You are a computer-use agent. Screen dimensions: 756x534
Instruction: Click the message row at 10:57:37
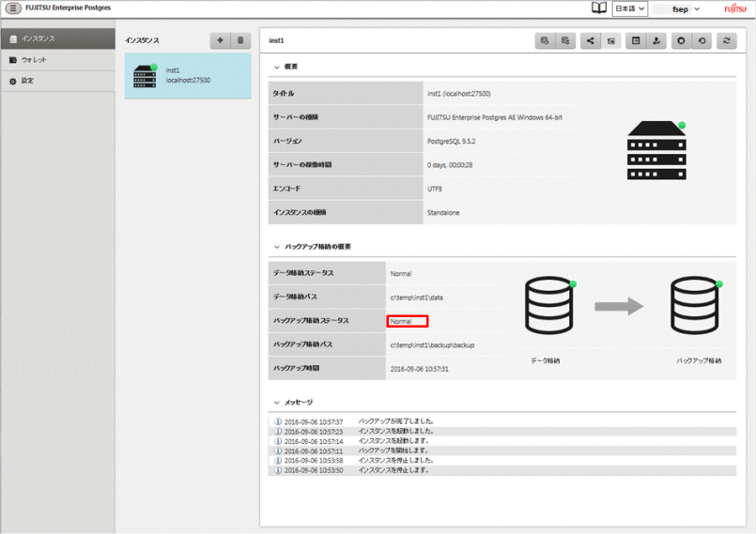click(501, 421)
